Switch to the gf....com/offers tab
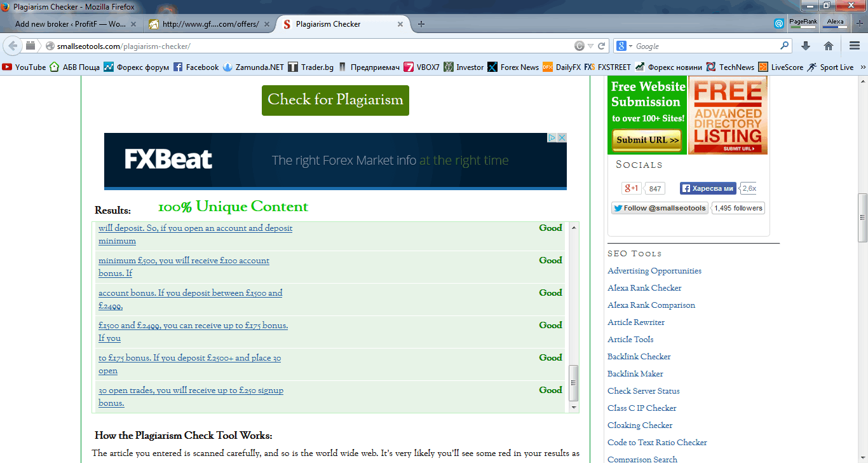The image size is (868, 463). tap(210, 24)
